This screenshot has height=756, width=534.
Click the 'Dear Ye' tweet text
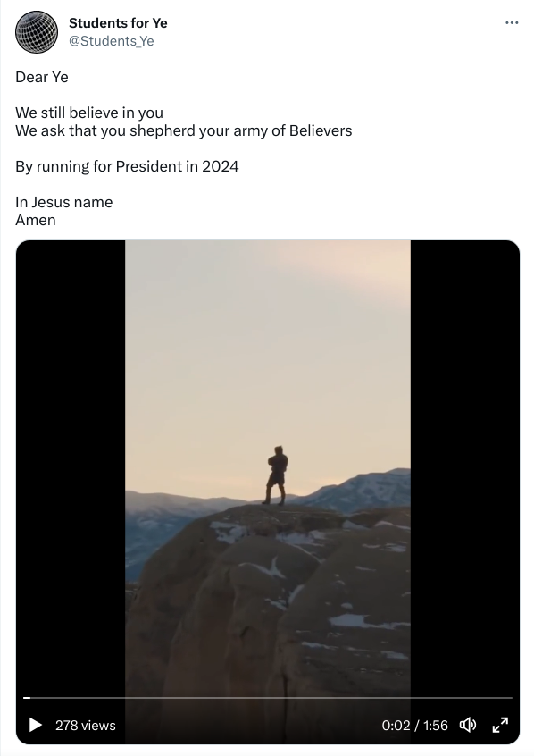(42, 77)
